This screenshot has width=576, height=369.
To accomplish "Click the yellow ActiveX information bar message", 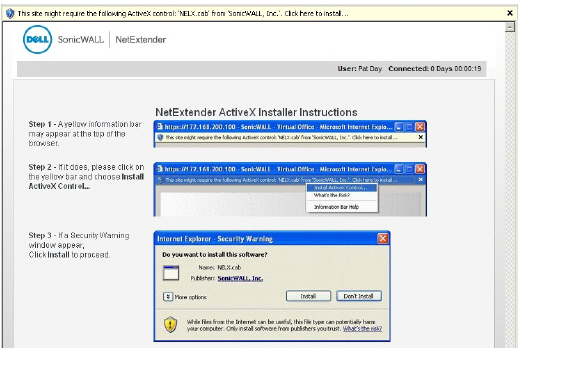I will coord(183,14).
